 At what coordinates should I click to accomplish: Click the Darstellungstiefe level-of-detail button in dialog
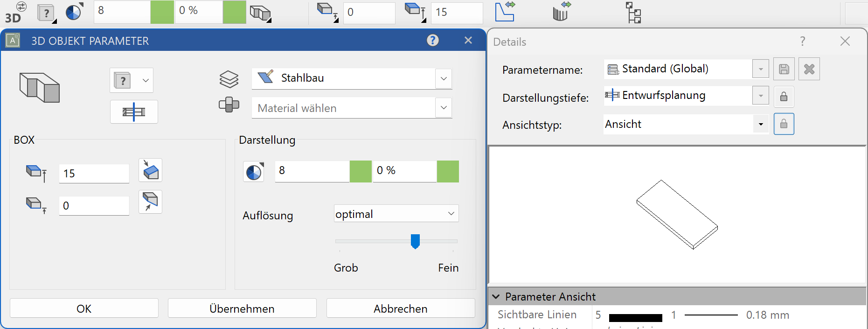pos(134,112)
